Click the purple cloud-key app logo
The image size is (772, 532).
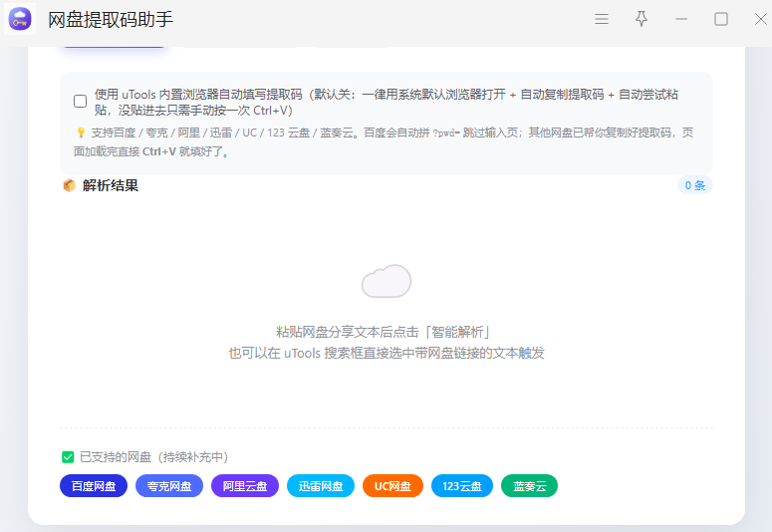click(x=20, y=19)
